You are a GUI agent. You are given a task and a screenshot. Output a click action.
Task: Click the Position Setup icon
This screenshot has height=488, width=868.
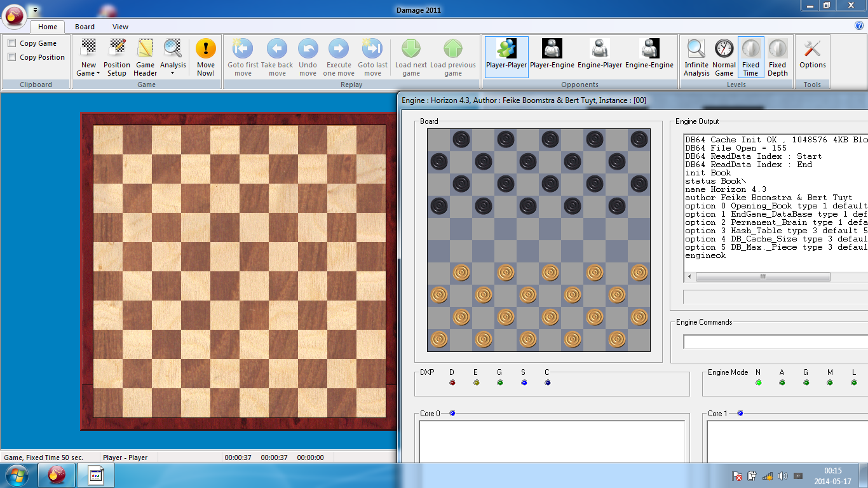tap(117, 57)
